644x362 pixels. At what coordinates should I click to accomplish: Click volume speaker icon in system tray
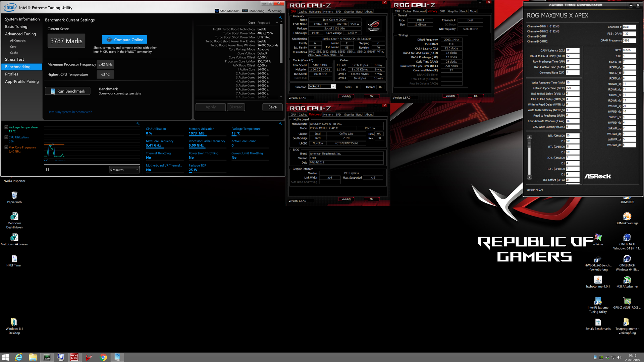click(619, 357)
